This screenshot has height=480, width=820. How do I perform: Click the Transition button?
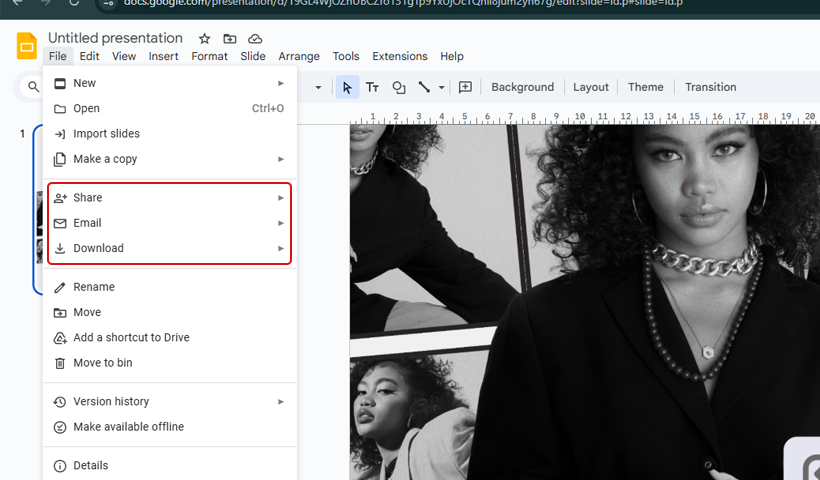pos(710,87)
